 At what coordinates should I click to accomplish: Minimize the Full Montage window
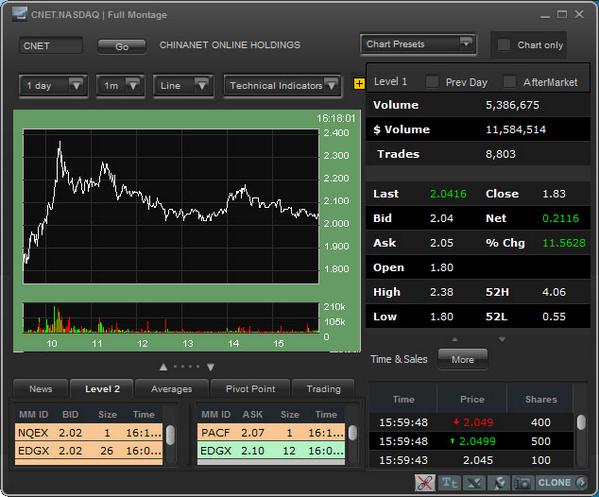coord(545,15)
